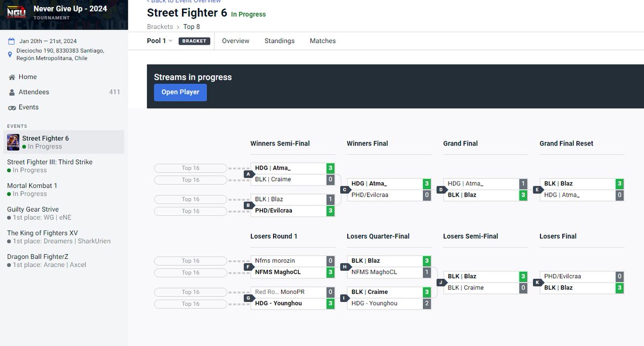Click the NGU tournament logo
Screen dimensions: 644x346
[17, 12]
